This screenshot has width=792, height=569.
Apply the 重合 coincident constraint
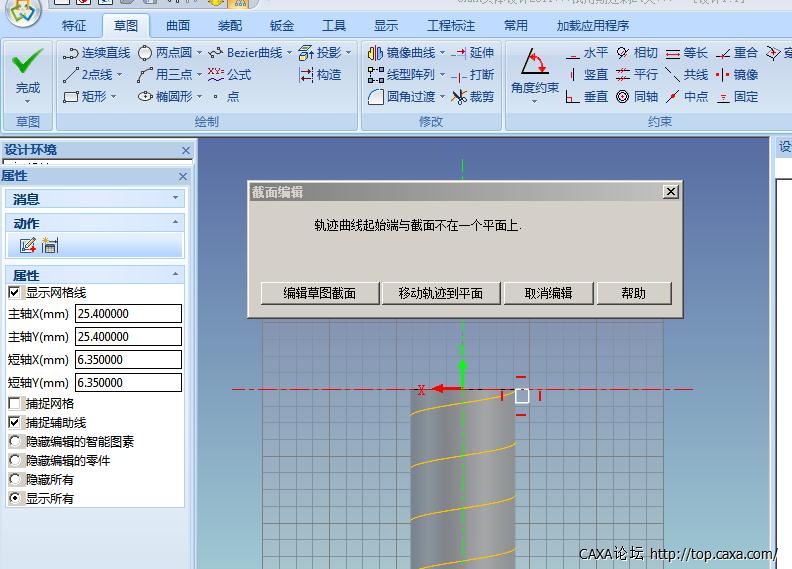point(737,53)
